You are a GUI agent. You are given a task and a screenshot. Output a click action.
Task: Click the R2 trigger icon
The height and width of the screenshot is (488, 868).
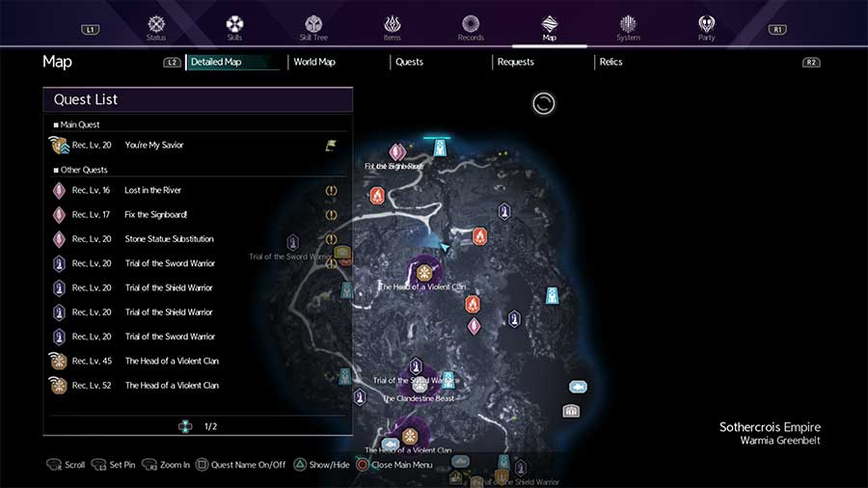pos(811,62)
